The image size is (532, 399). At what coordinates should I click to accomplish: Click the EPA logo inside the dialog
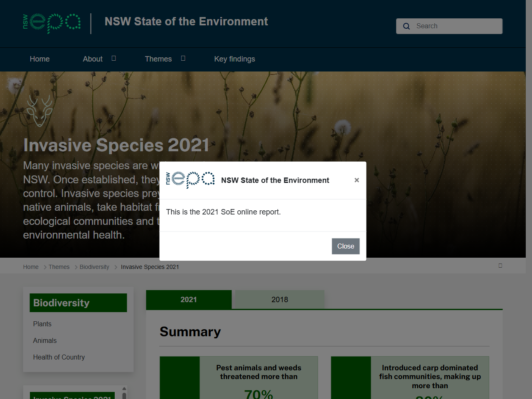click(190, 180)
